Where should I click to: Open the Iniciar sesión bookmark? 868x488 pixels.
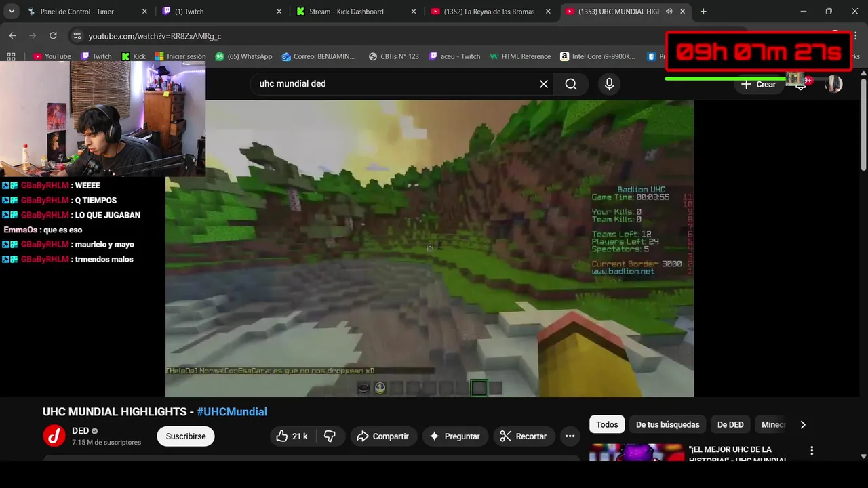coord(180,56)
